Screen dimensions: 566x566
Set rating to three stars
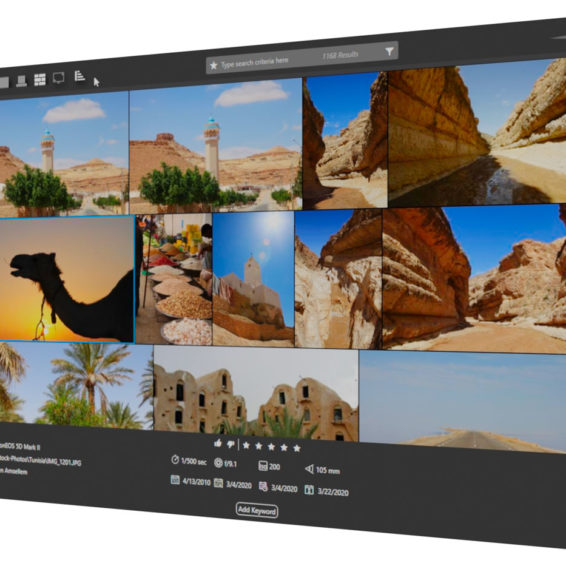(x=271, y=447)
